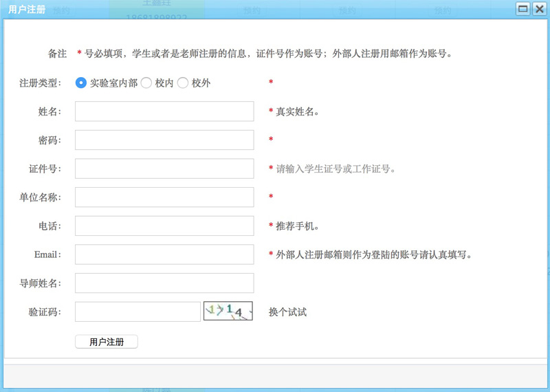The height and width of the screenshot is (392, 550).
Task: Pick the 校外 registration type
Action: tap(183, 83)
